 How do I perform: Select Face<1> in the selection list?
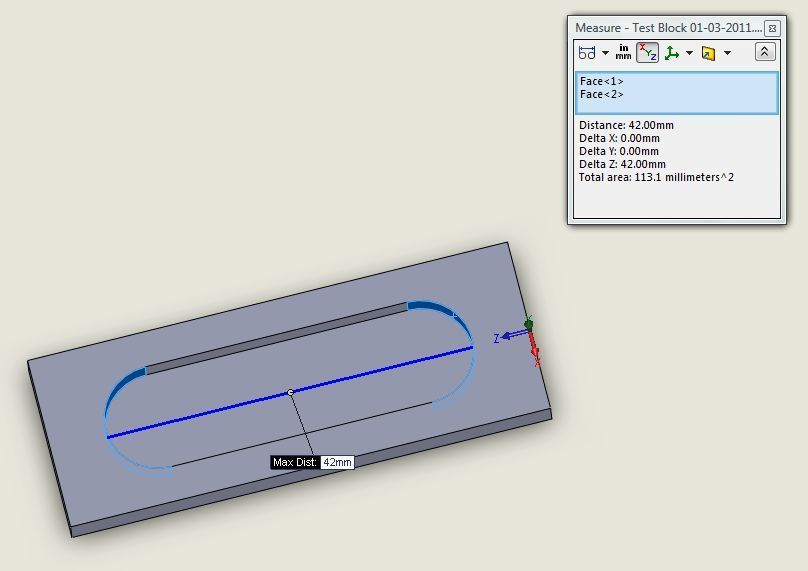[602, 81]
